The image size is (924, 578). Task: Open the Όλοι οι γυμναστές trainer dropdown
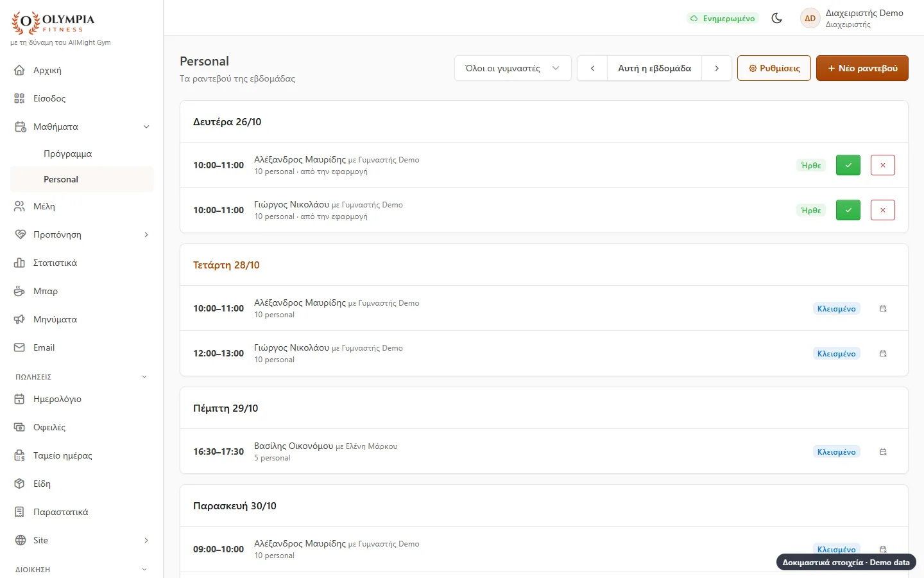tap(513, 68)
